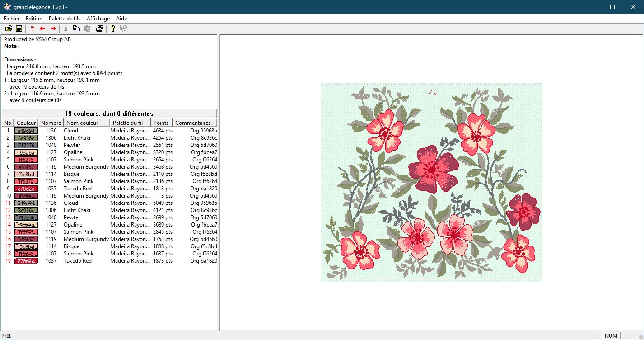This screenshot has width=644, height=340.
Task: Click the Save floppy disk icon
Action: pyautogui.click(x=19, y=28)
